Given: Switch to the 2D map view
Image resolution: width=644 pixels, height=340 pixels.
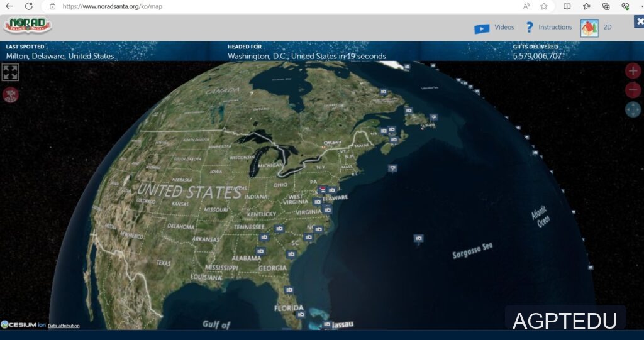Looking at the screenshot, I should click(x=607, y=27).
